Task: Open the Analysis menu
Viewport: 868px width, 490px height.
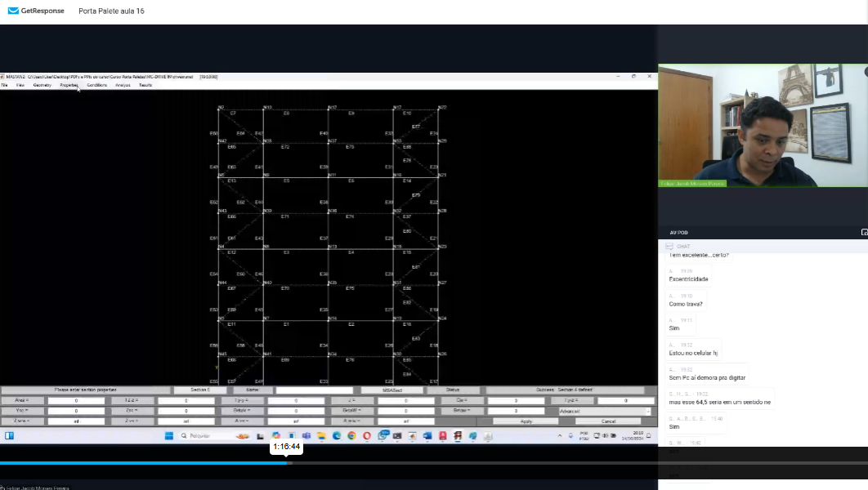Action: (123, 85)
